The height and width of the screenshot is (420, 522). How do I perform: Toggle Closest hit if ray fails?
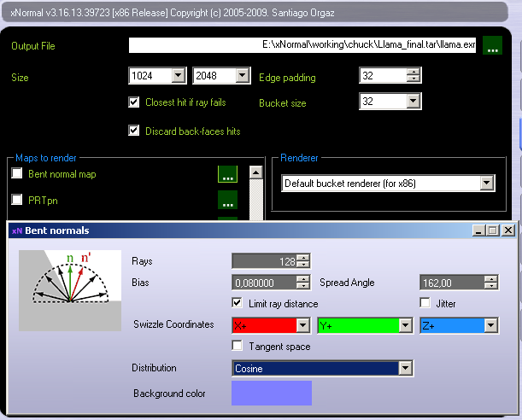click(x=133, y=102)
